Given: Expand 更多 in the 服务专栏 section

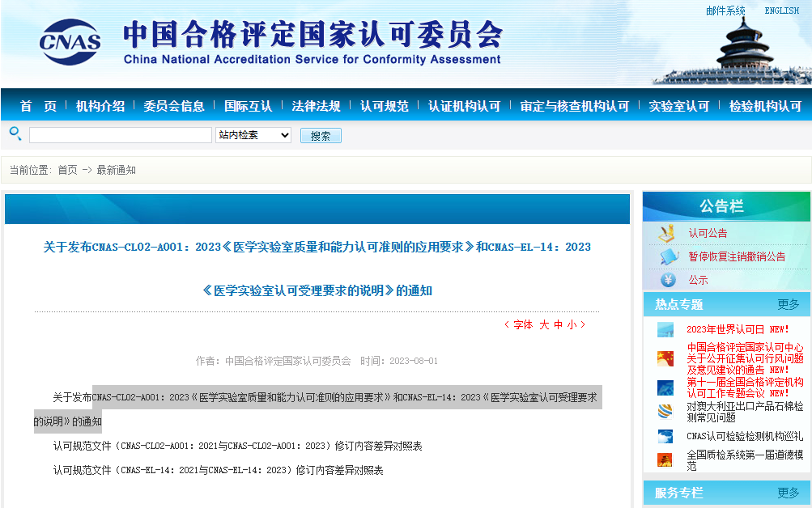Looking at the screenshot, I should (788, 493).
